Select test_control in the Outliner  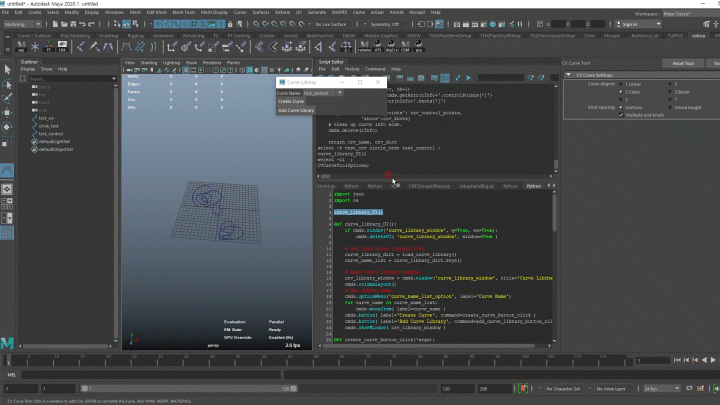coord(51,134)
